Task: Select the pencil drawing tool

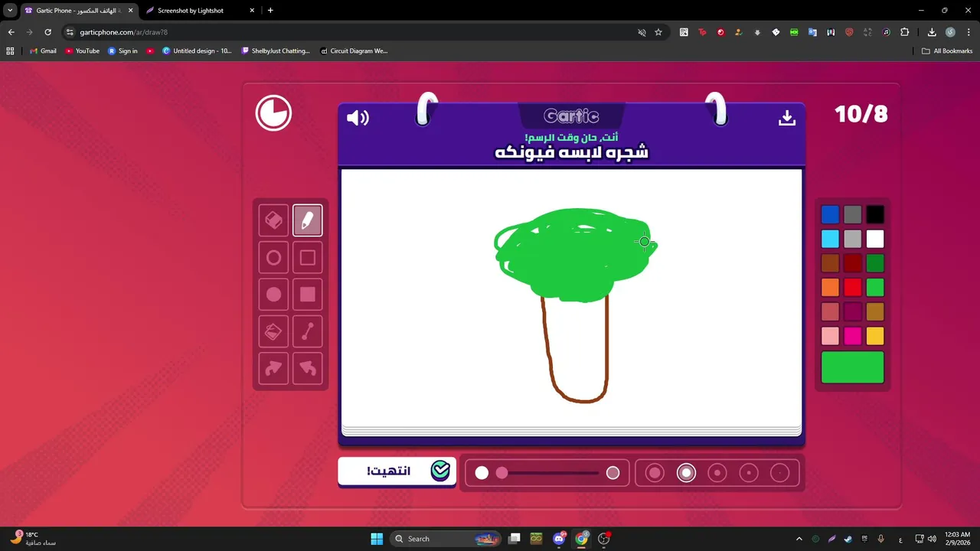Action: tap(308, 220)
